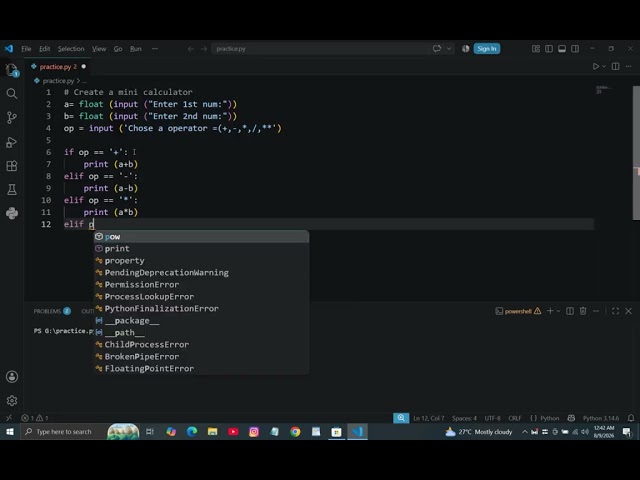Toggle the secondary side bar
This screenshot has width=640, height=480.
pyautogui.click(x=575, y=49)
